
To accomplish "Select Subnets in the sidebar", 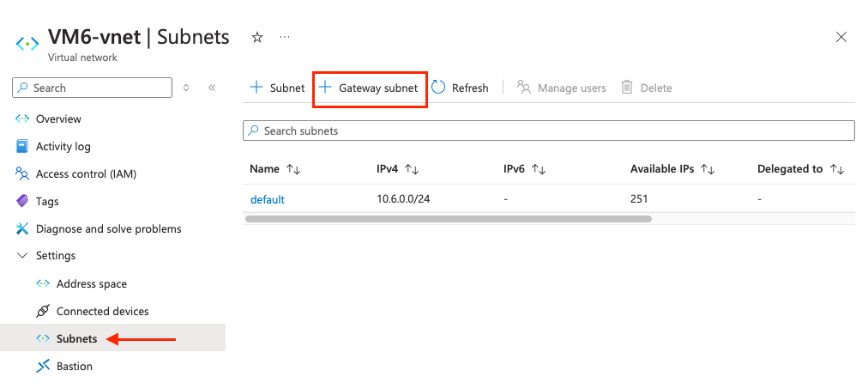I will (113, 338).
